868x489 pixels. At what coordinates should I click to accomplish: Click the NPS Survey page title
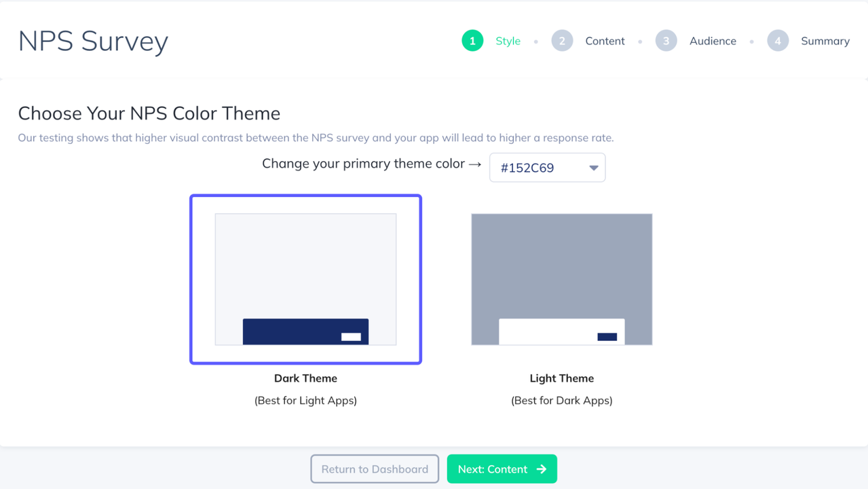[93, 41]
